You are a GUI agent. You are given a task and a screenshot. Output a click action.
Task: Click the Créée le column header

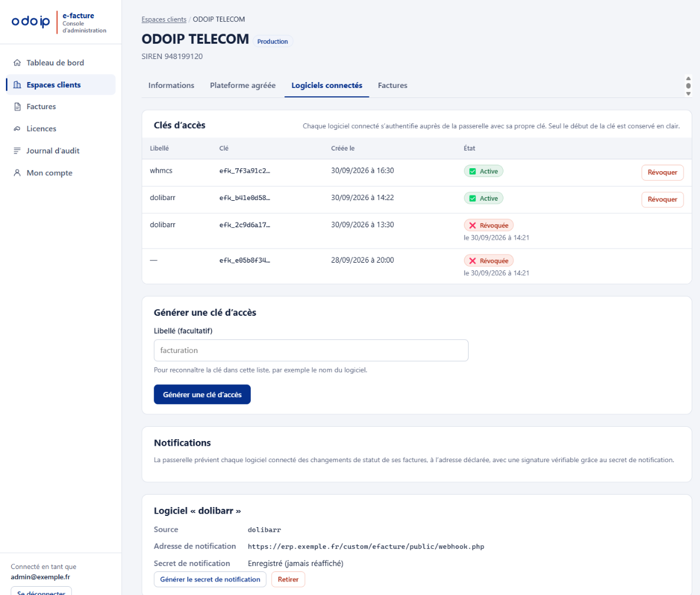pyautogui.click(x=343, y=148)
